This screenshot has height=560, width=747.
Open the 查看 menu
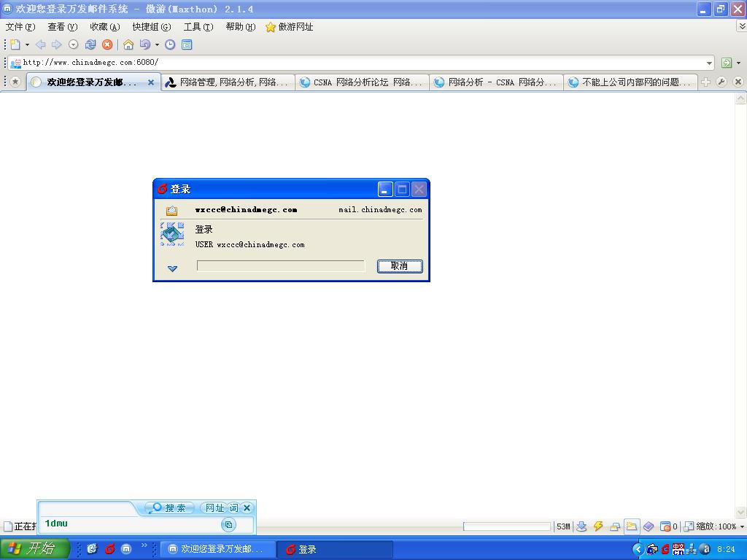pyautogui.click(x=63, y=27)
